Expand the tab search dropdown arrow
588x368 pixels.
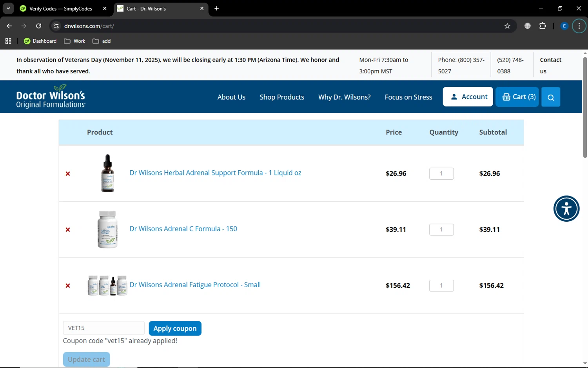[x=8, y=8]
